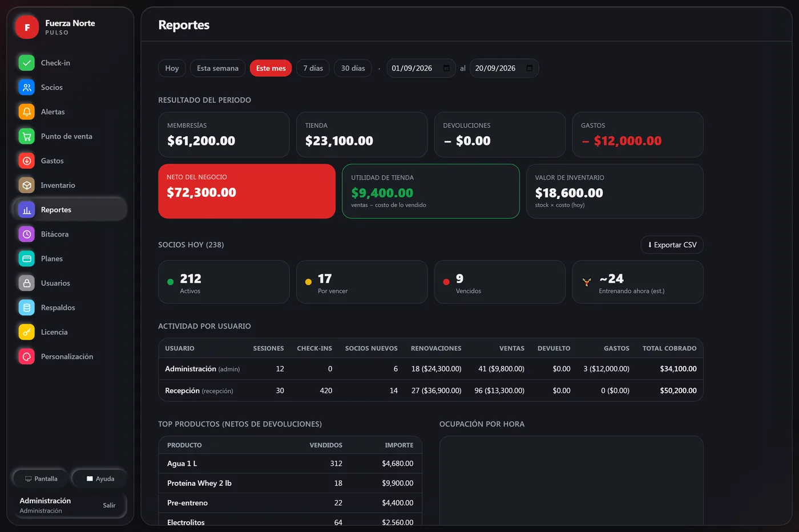The height and width of the screenshot is (532, 799).
Task: Click the Entrenando ahora estimate card
Action: coord(638,282)
